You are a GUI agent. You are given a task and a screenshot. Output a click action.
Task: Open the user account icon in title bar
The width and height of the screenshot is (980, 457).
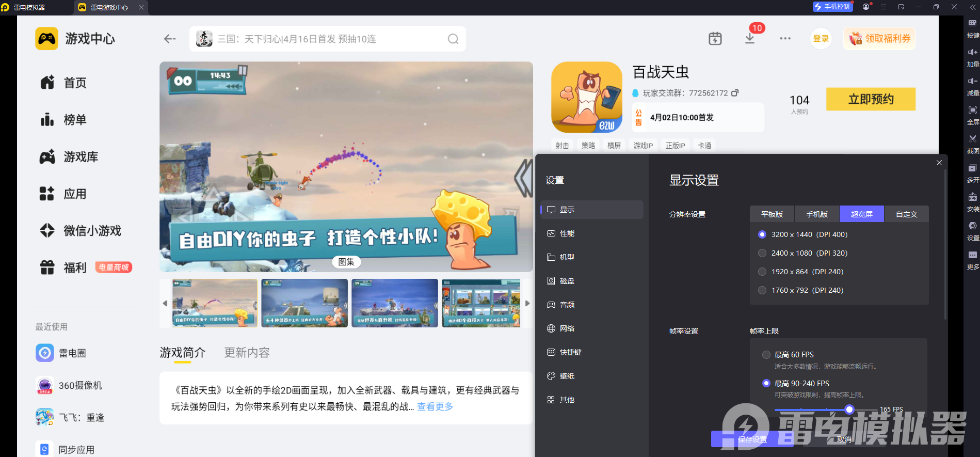pos(866,7)
